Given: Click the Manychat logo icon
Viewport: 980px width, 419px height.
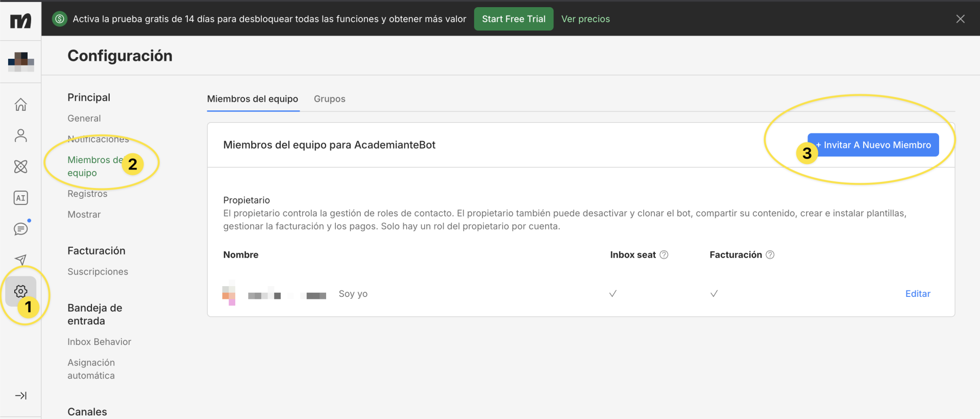Looking at the screenshot, I should pos(20,20).
